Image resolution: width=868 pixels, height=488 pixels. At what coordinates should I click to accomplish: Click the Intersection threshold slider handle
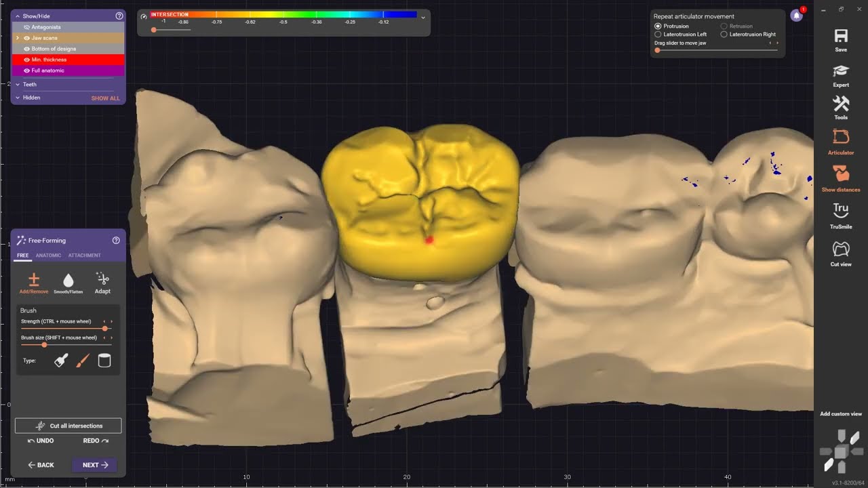coord(154,30)
